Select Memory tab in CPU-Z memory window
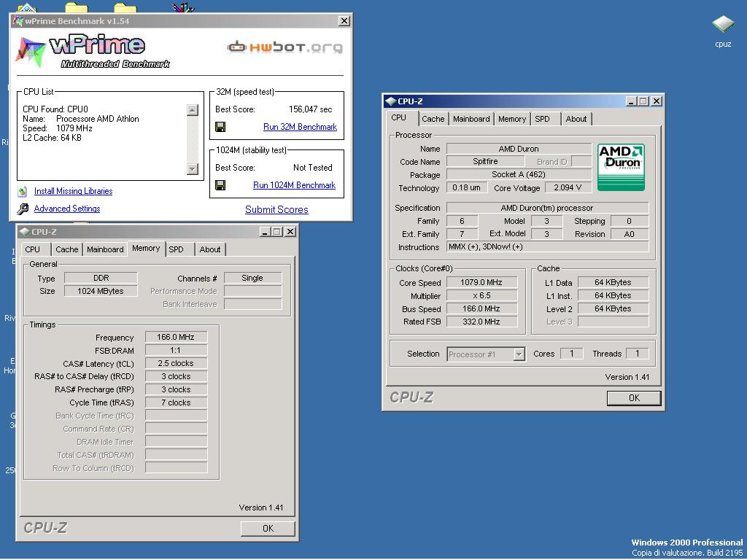This screenshot has height=560, width=747. pyautogui.click(x=146, y=248)
